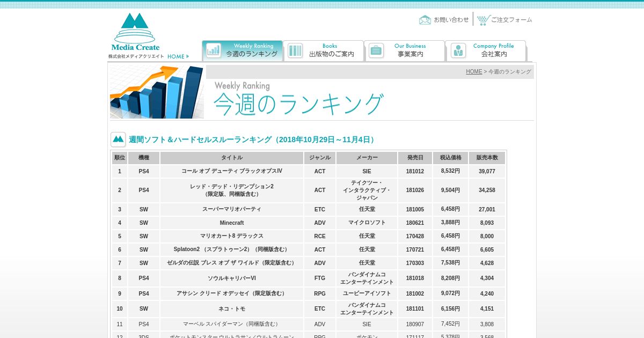
Task: Click the ジャンル column header
Action: coord(320,158)
